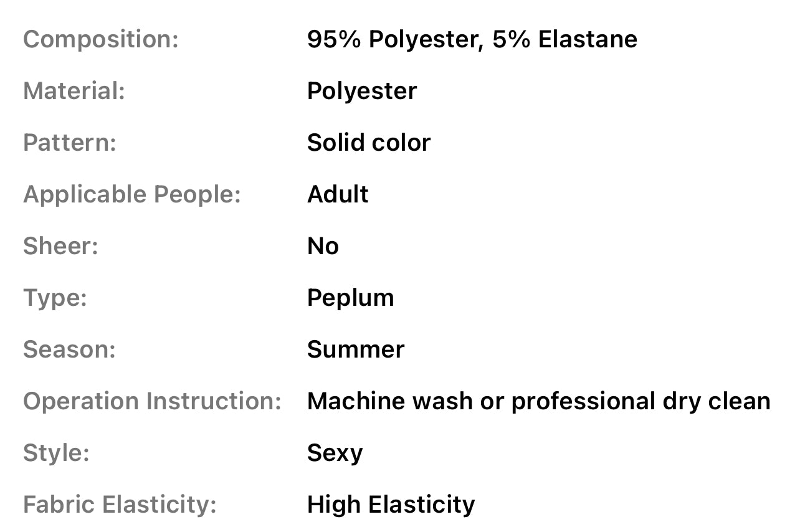Click the "Applicable People:" label
The height and width of the screenshot is (532, 800).
(132, 194)
